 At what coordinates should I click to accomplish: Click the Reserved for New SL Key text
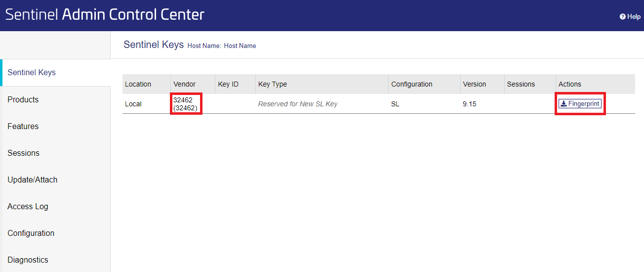coord(298,104)
